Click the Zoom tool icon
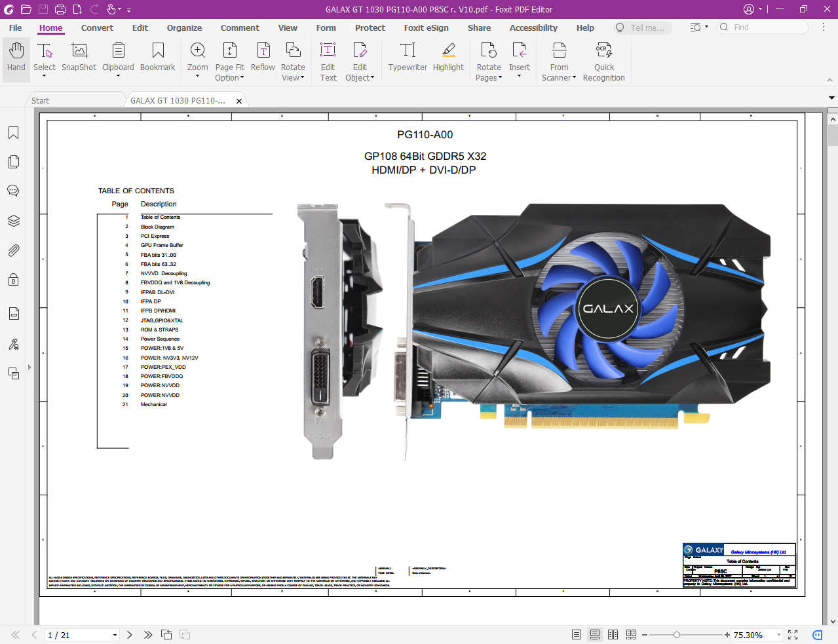Image resolution: width=838 pixels, height=644 pixels. [x=198, y=50]
